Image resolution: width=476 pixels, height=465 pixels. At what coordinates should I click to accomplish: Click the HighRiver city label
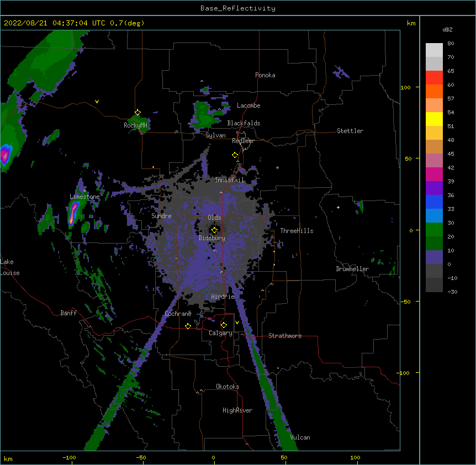click(x=237, y=410)
